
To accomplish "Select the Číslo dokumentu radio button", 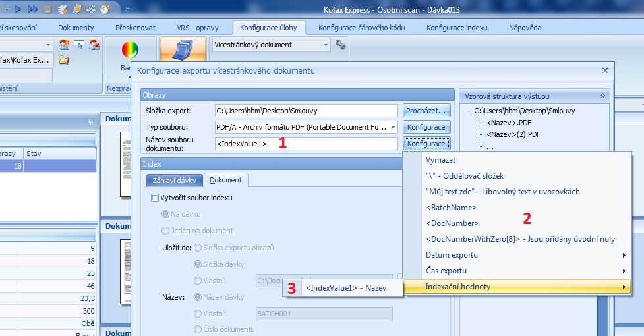I will click(198, 329).
